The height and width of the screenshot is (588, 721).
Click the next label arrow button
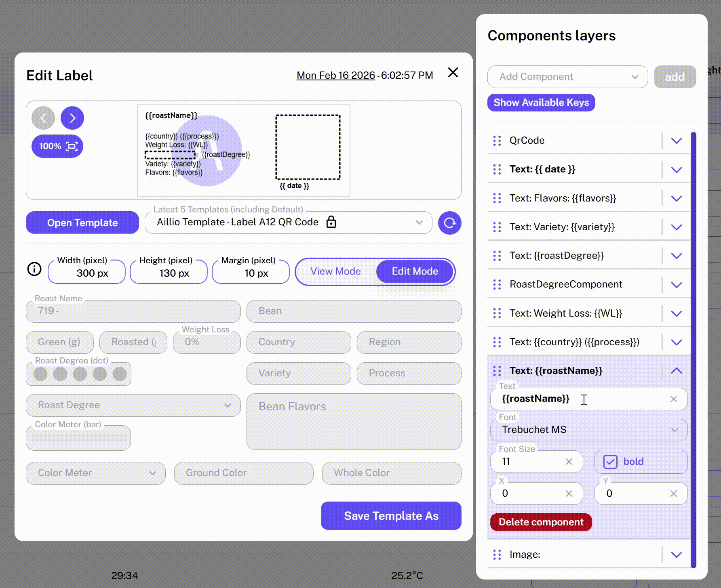tap(72, 118)
